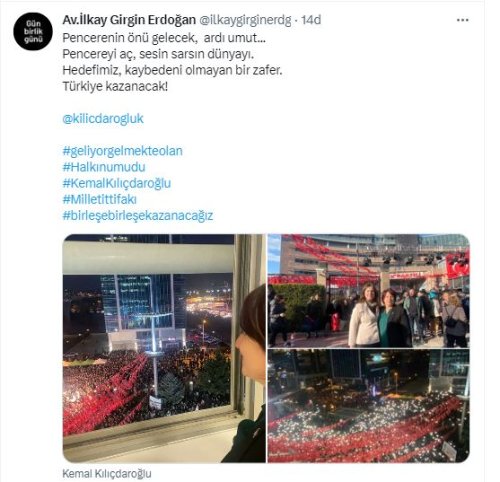The height and width of the screenshot is (482, 500).
Task: View the window night crowd photo
Action: [x=164, y=348]
